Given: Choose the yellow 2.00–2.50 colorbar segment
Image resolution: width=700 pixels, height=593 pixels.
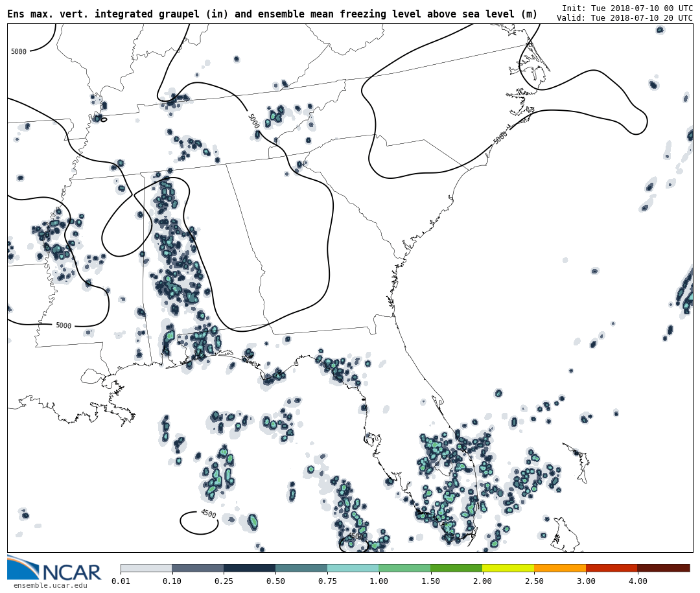Looking at the screenshot, I should (x=508, y=568).
